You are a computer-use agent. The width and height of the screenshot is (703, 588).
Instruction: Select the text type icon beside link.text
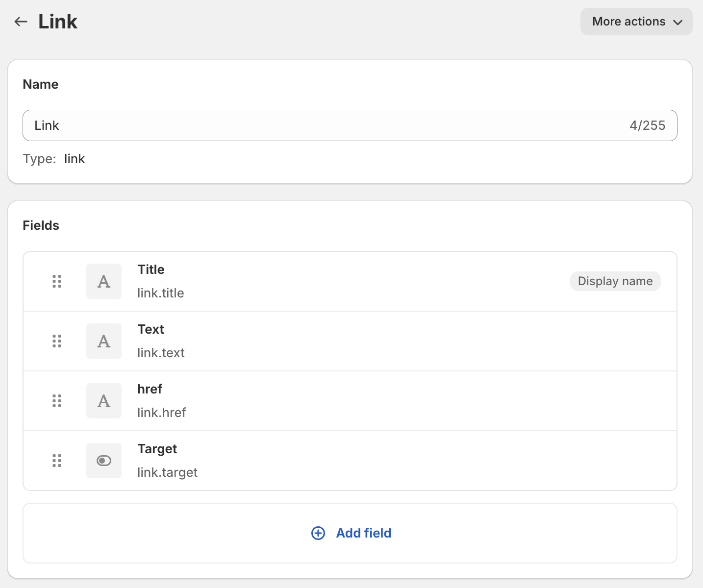pos(103,341)
